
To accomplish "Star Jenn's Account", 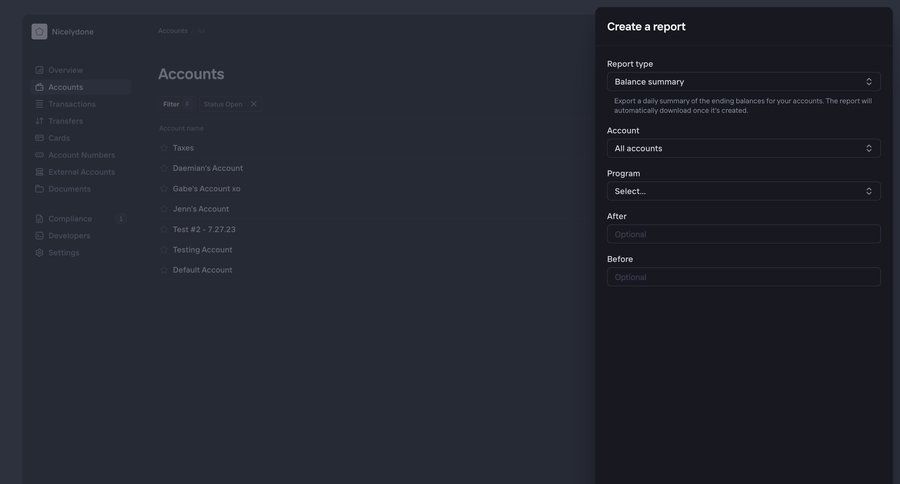I will [164, 209].
